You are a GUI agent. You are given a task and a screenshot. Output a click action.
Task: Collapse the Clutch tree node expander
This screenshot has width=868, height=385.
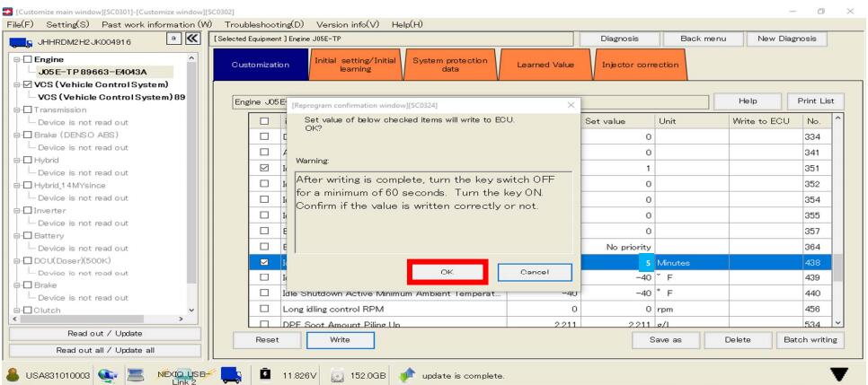click(17, 311)
